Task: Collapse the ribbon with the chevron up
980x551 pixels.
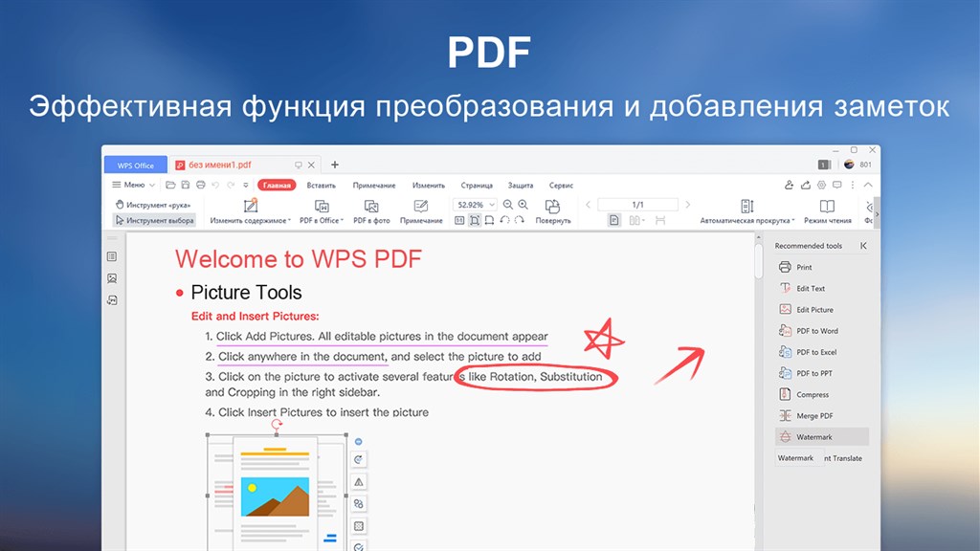Action: 868,185
